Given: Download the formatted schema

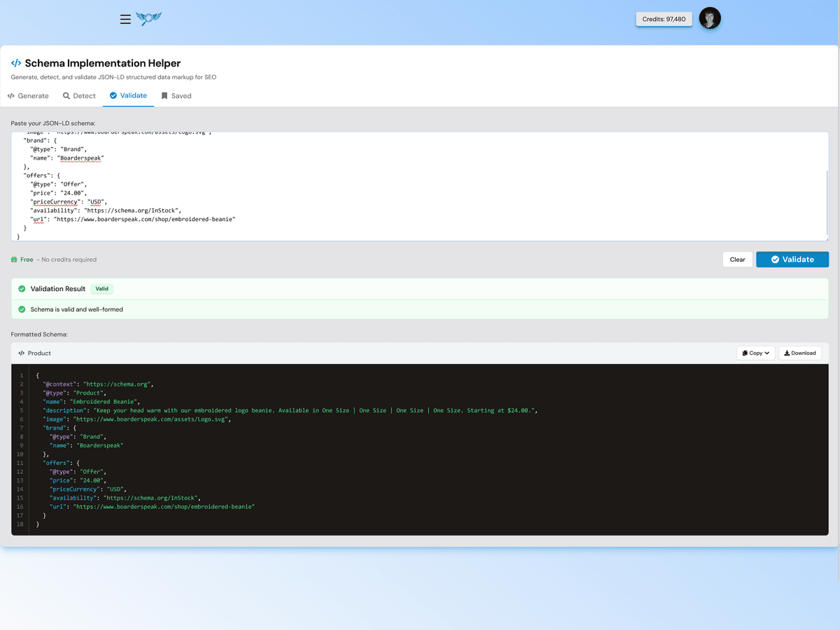Looking at the screenshot, I should coord(799,353).
